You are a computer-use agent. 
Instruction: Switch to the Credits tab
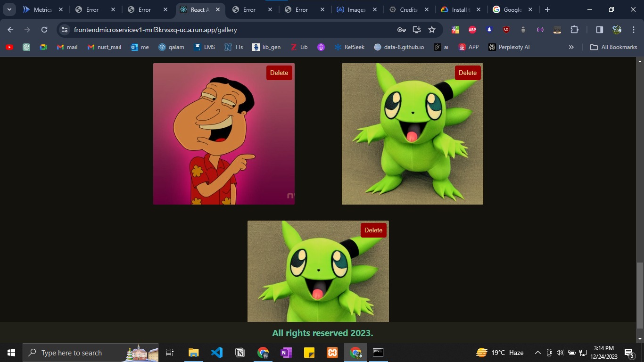[x=409, y=9]
